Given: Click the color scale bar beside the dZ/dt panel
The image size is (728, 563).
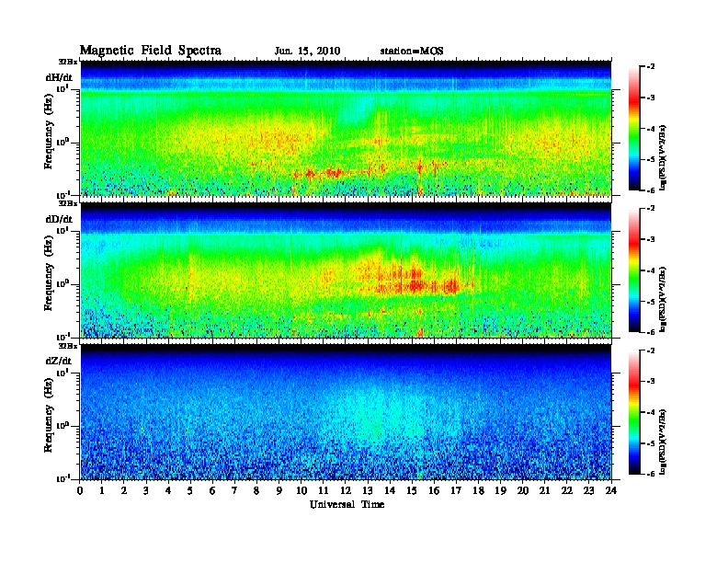Looking at the screenshot, I should click(634, 412).
